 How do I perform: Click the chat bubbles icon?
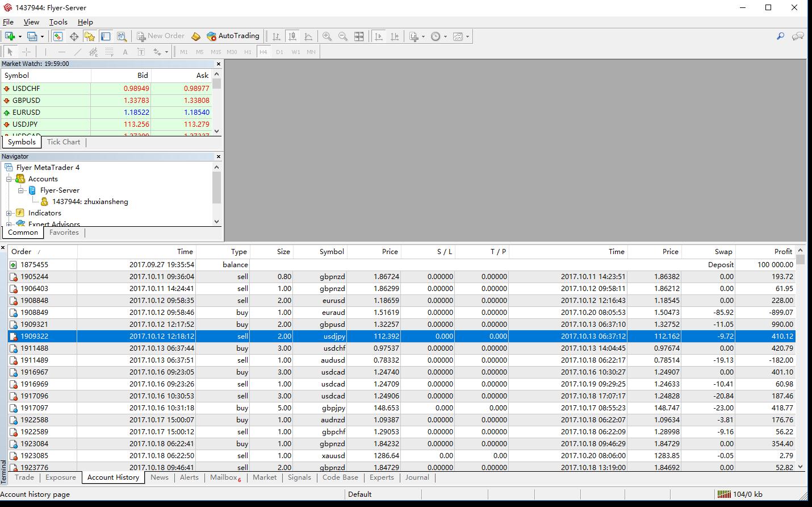click(798, 36)
